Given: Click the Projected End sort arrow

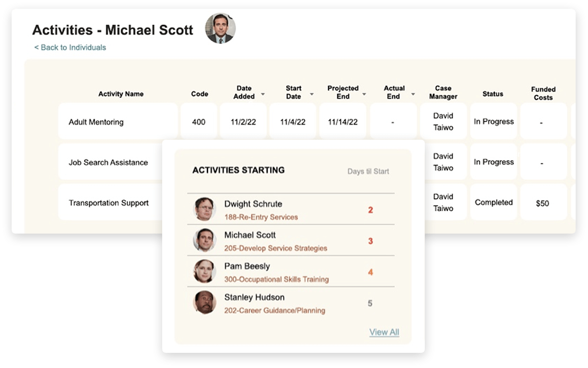Looking at the screenshot, I should [364, 94].
